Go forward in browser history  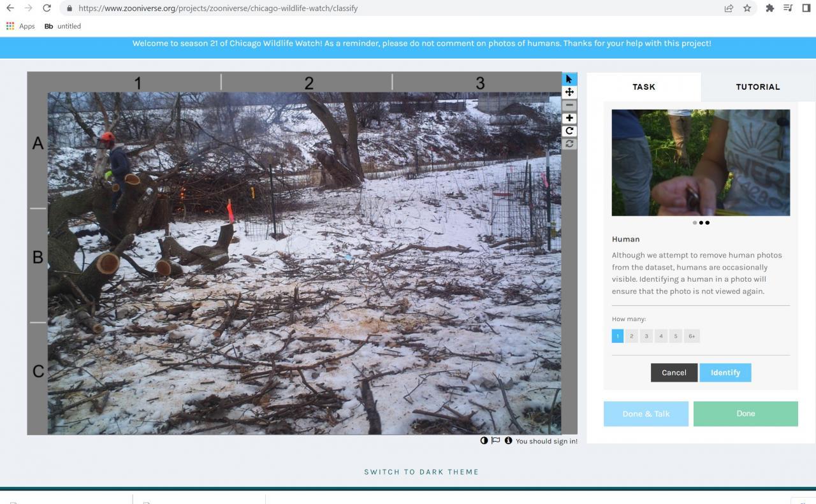click(x=28, y=8)
